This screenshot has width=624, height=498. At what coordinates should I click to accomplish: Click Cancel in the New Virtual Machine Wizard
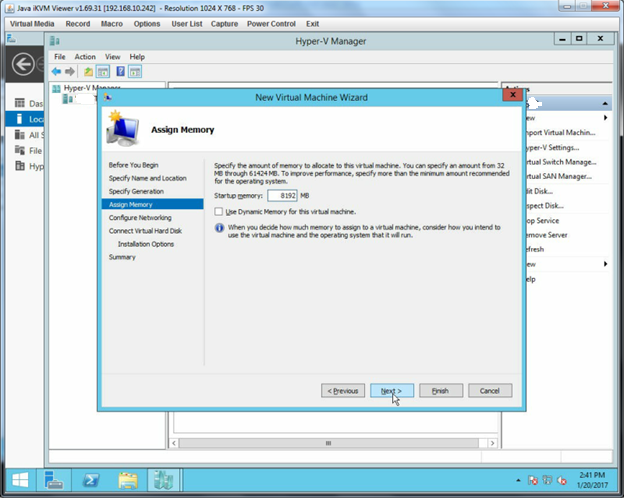[x=489, y=391]
